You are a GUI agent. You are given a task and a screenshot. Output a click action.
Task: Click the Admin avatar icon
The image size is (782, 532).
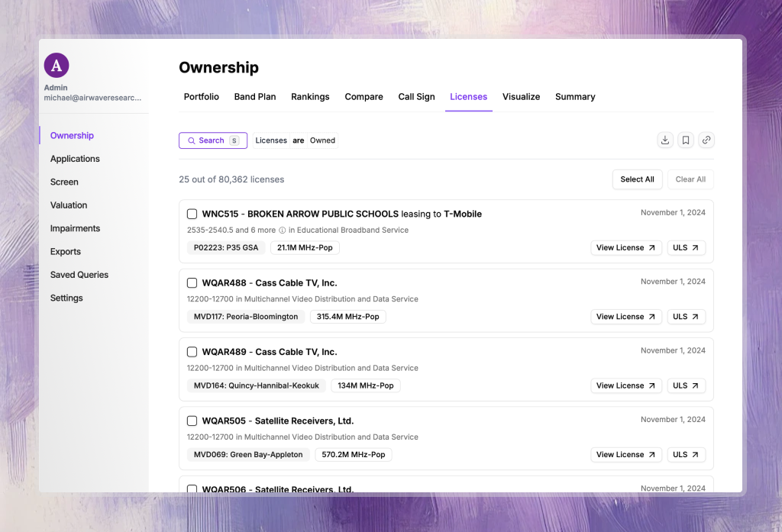[56, 65]
